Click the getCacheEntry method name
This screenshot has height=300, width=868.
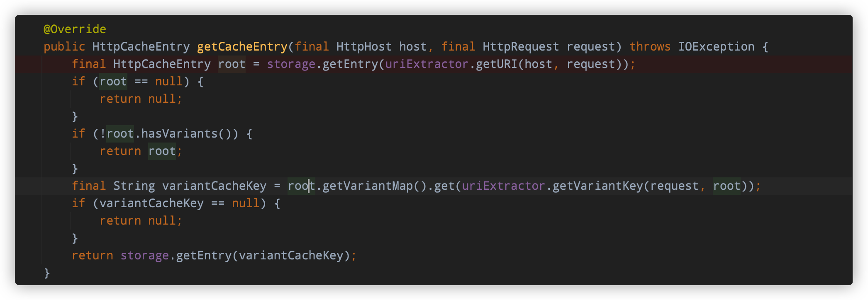pos(242,46)
